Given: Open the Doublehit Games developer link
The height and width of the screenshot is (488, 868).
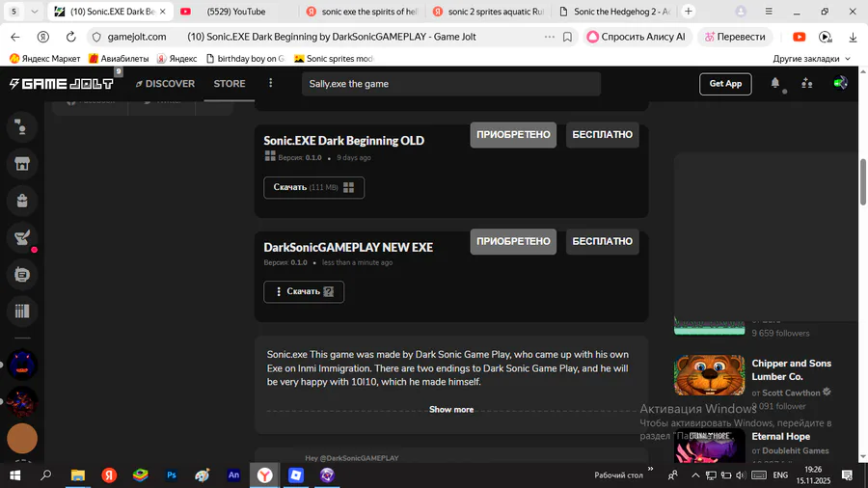Looking at the screenshot, I should click(796, 450).
